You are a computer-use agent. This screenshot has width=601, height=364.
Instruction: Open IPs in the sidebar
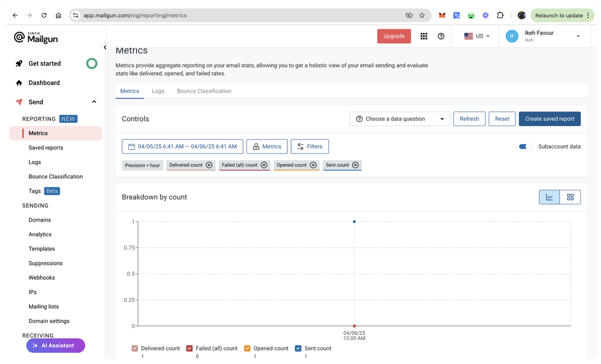[x=33, y=292]
